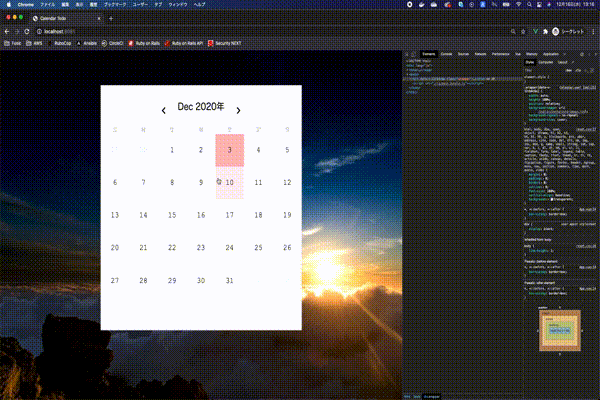Viewport: 600px width, 400px height.
Task: Open the Layout sidebar tab
Action: pos(562,62)
